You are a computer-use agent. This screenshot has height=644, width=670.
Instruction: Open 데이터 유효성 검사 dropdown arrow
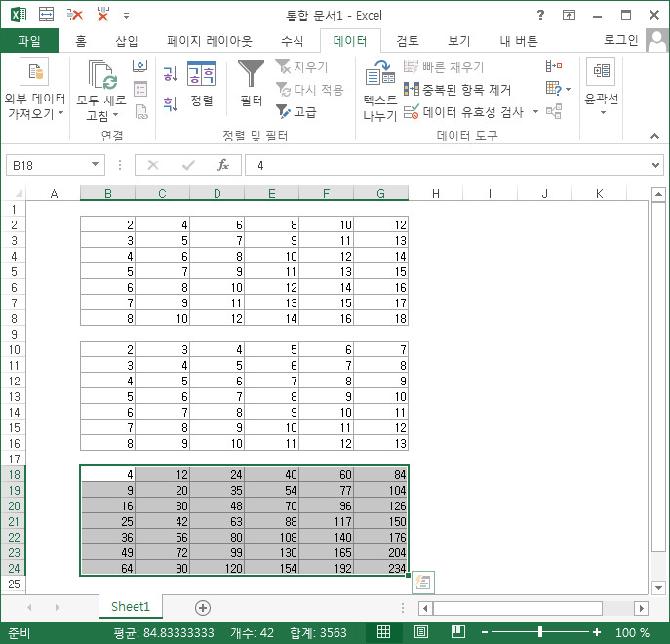pos(535,112)
